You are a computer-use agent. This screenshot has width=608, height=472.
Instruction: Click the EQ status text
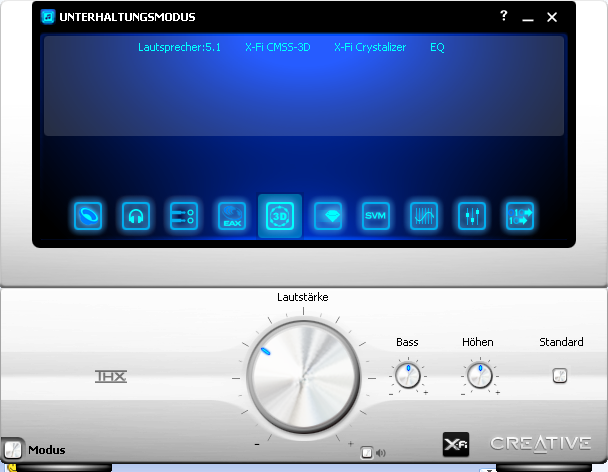[x=437, y=47]
